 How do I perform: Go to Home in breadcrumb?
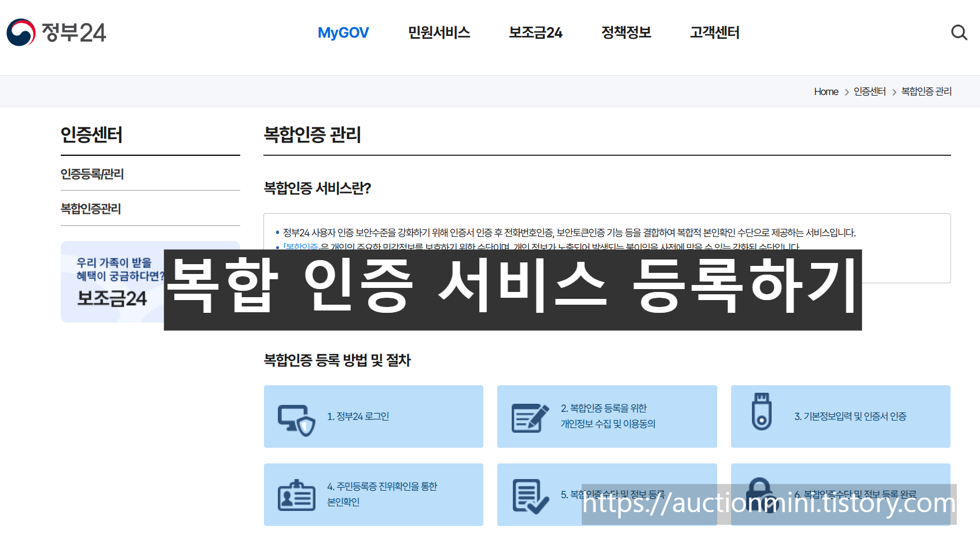pyautogui.click(x=826, y=92)
